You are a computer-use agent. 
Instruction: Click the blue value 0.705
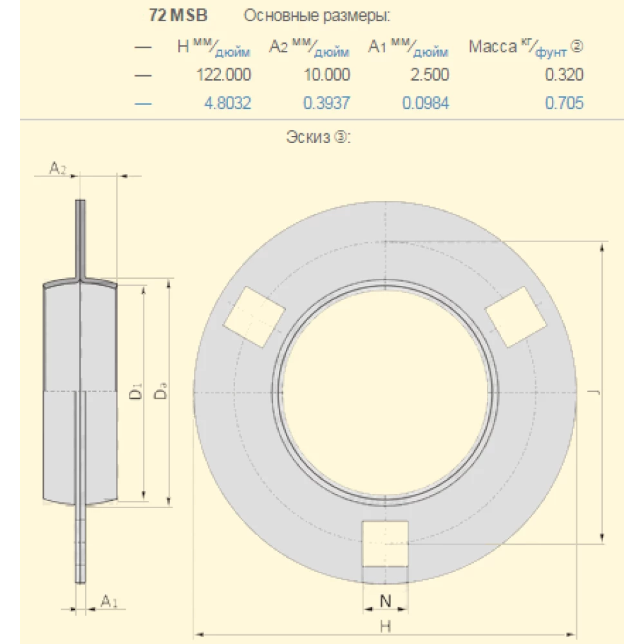pyautogui.click(x=566, y=102)
